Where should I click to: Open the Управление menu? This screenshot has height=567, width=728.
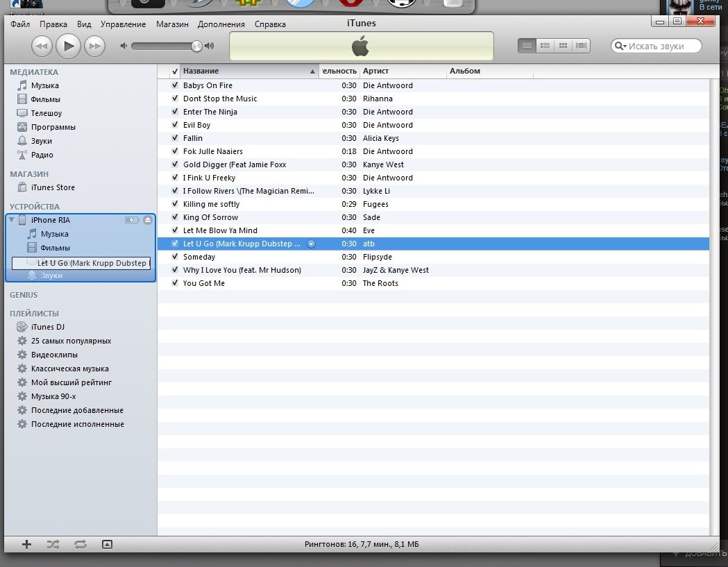point(123,24)
